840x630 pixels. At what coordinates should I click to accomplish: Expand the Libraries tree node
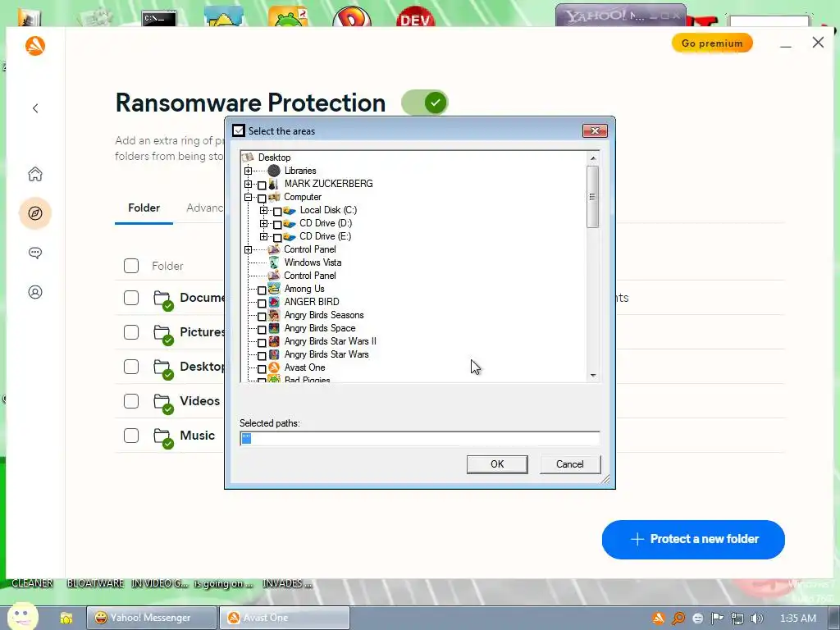tap(248, 171)
